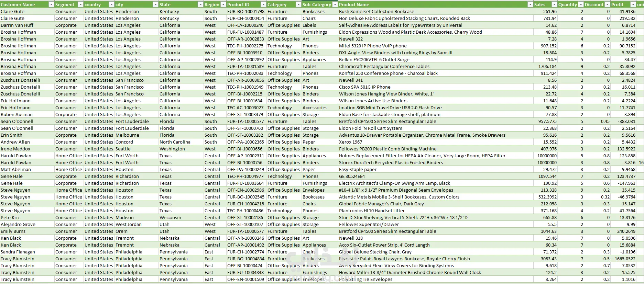The image size is (644, 284).
Task: Open the Product Name column filter dropdown
Action: 530,4
